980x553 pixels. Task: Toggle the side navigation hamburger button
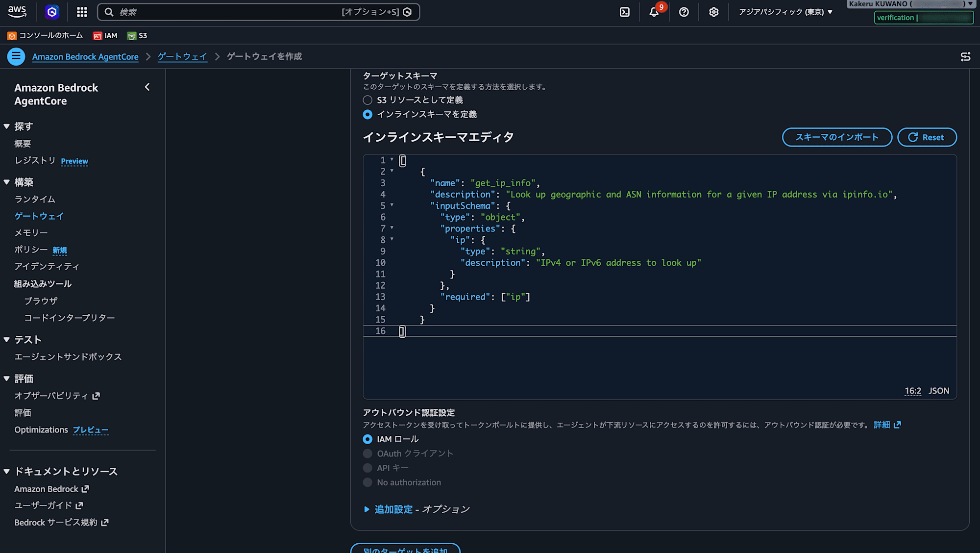point(16,56)
